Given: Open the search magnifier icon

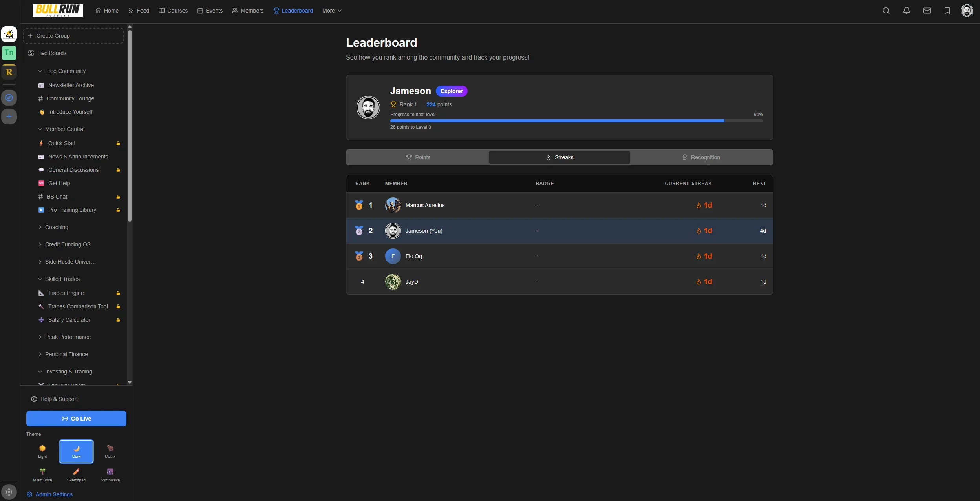Looking at the screenshot, I should click(886, 11).
